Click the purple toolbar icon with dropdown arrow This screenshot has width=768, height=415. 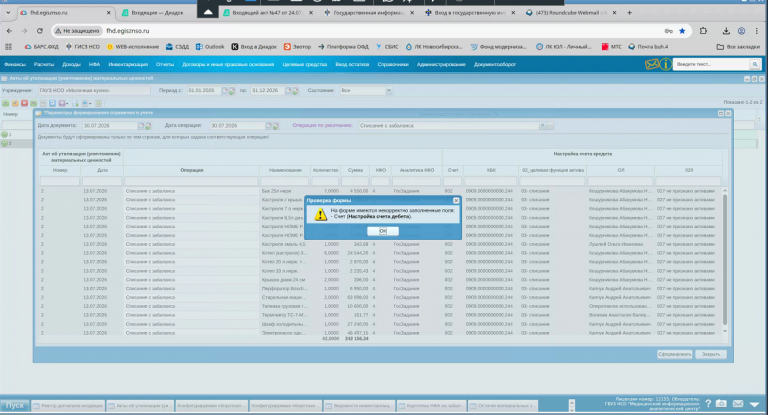[x=63, y=103]
